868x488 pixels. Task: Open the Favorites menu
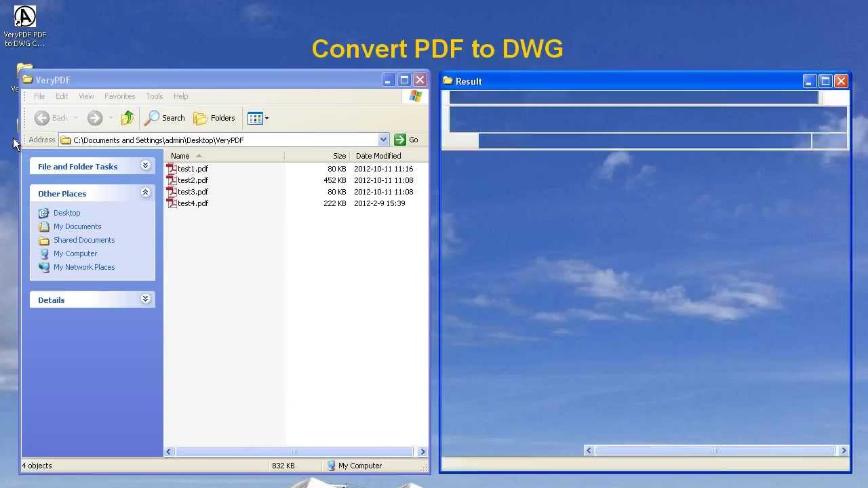pos(120,96)
